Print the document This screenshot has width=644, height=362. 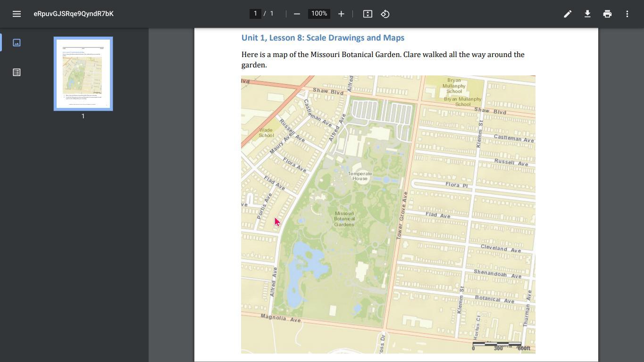click(607, 14)
